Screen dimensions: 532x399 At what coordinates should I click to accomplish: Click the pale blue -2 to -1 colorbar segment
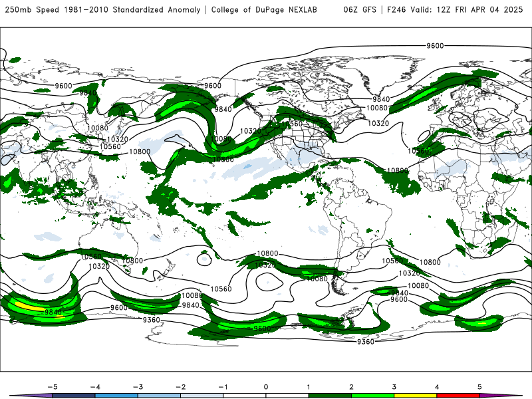coord(202,396)
